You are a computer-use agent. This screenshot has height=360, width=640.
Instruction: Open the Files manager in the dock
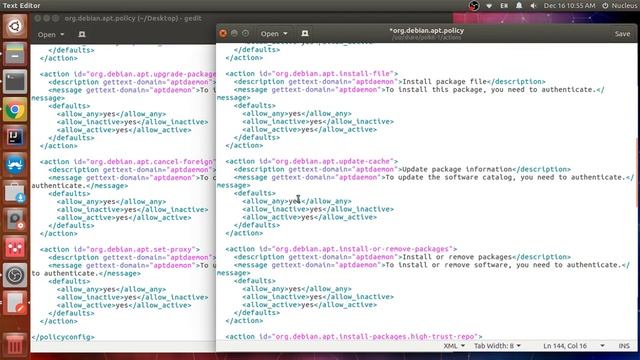pyautogui.click(x=15, y=54)
